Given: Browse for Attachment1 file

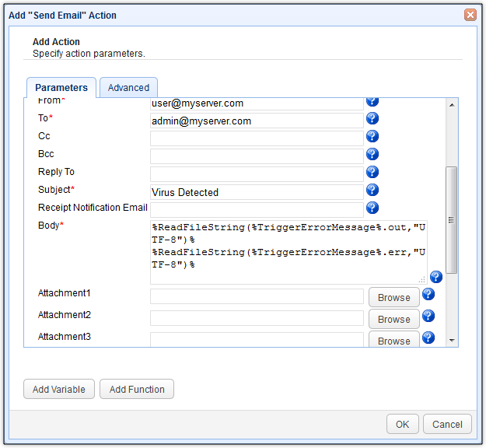Looking at the screenshot, I should pos(394,297).
